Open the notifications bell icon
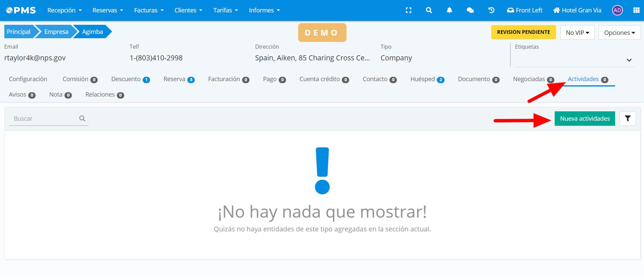This screenshot has width=644, height=277. tap(449, 10)
